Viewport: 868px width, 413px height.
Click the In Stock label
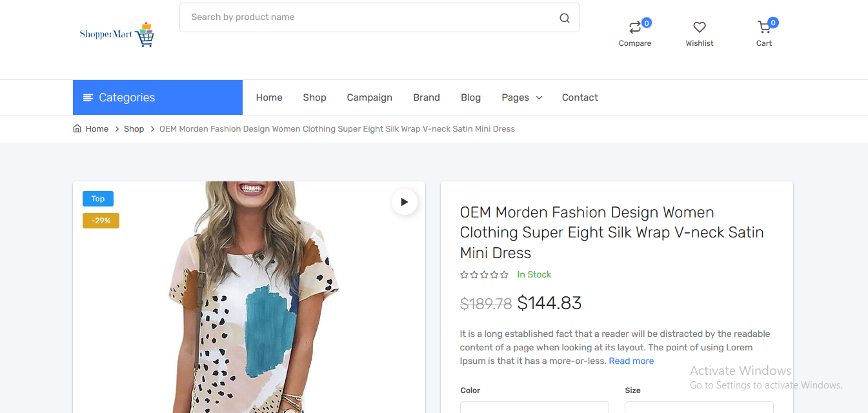coord(534,274)
